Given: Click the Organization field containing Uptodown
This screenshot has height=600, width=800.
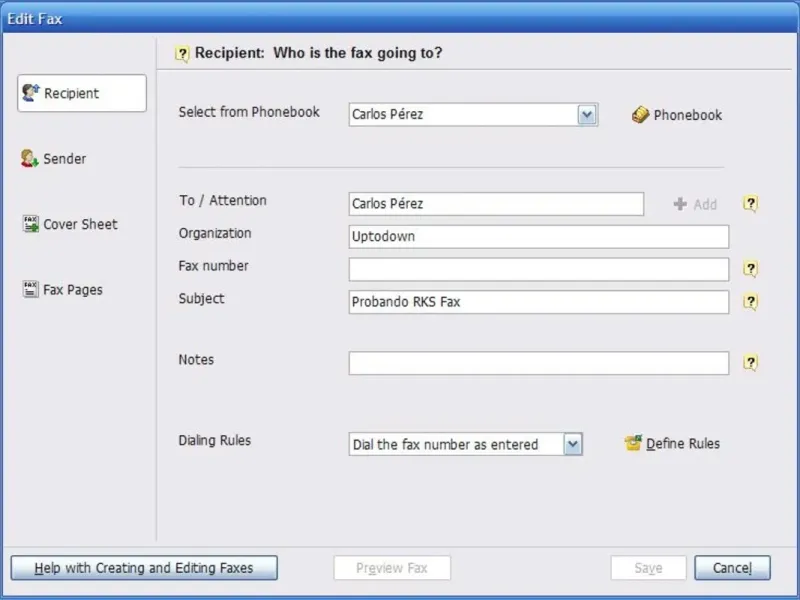Looking at the screenshot, I should pos(539,237).
